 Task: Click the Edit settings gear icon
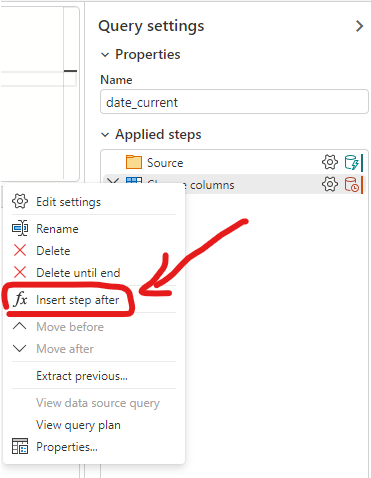20,201
